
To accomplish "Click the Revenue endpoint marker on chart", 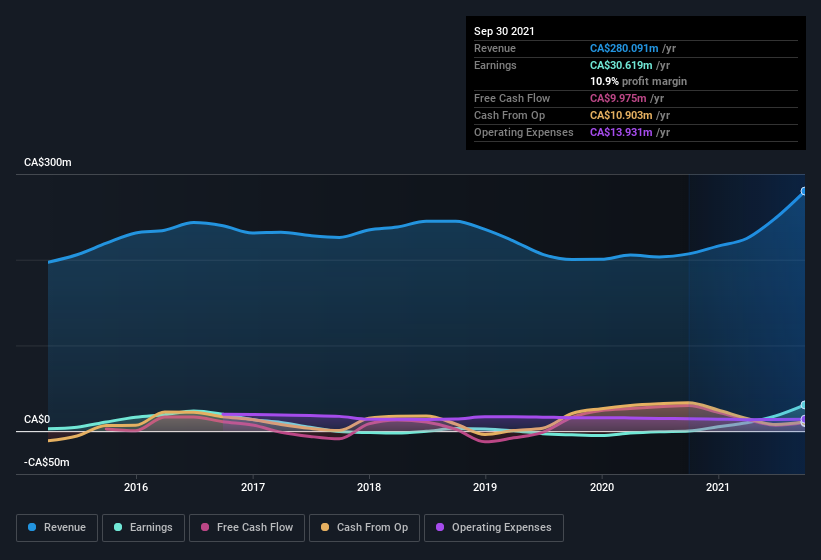I will point(804,191).
